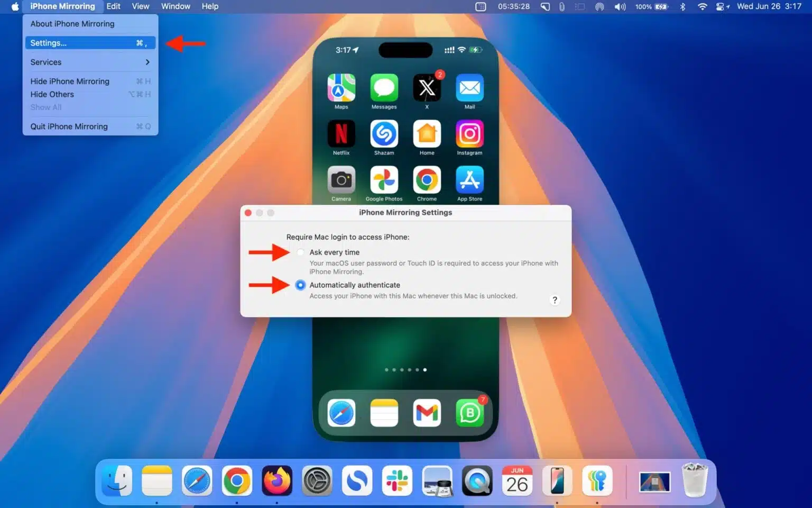
Task: Click the help question mark button
Action: point(555,300)
